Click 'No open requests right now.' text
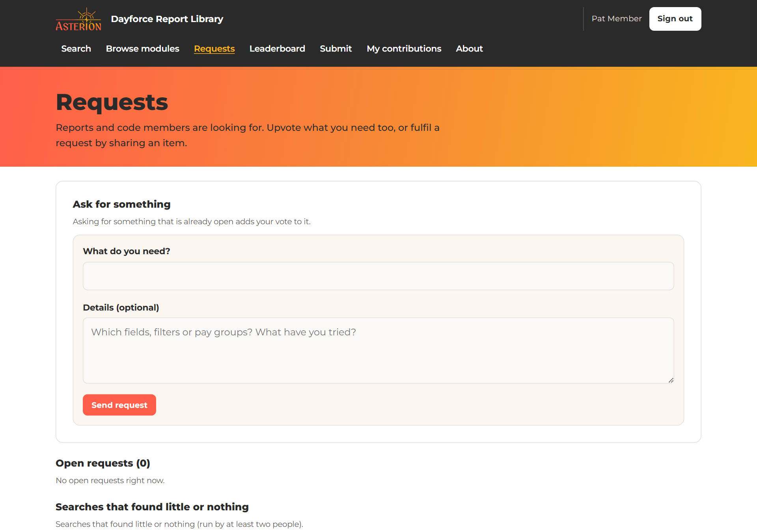The height and width of the screenshot is (532, 757). coord(110,480)
